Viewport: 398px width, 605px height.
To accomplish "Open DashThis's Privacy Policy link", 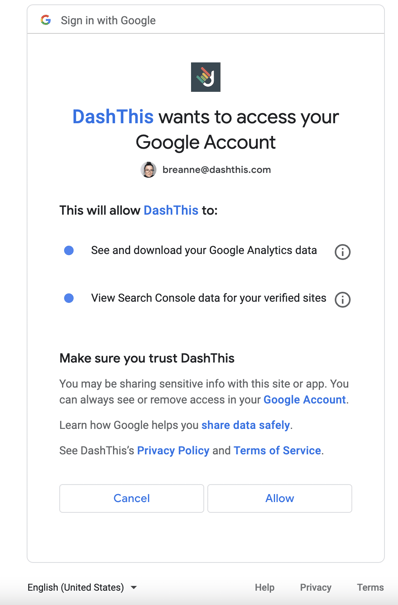I will coord(173,451).
